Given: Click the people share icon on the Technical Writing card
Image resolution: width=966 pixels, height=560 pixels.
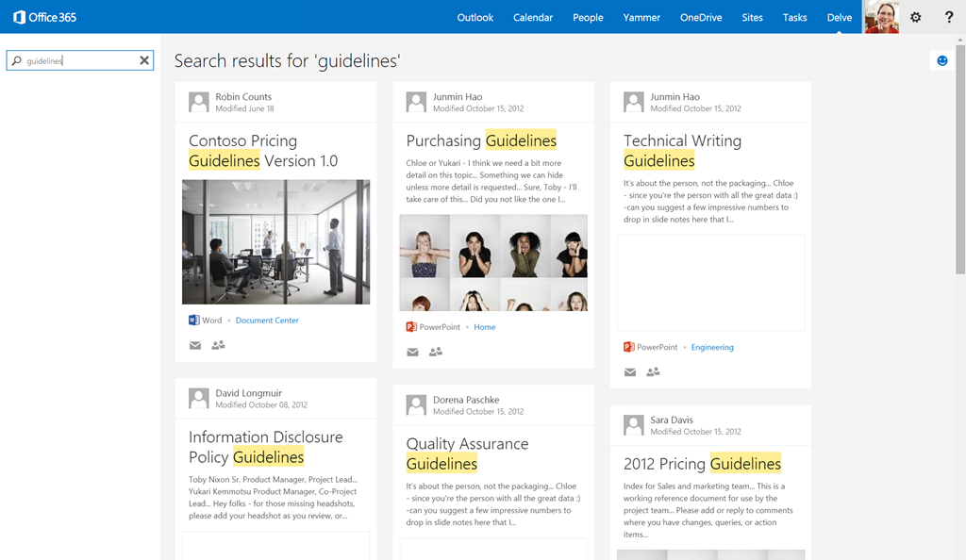Looking at the screenshot, I should [x=653, y=371].
